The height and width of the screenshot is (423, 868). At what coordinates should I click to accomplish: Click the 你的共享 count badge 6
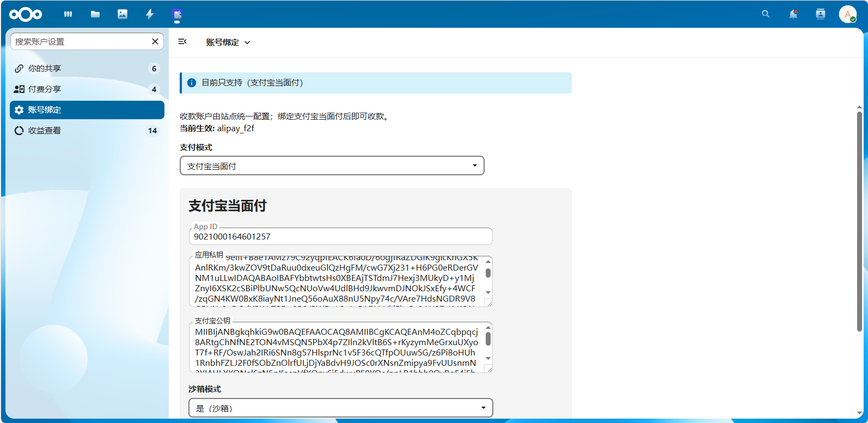coord(154,69)
